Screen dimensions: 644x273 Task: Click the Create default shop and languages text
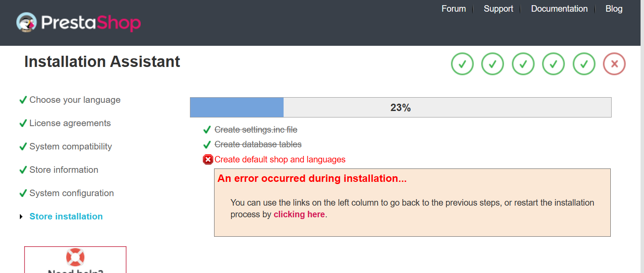click(280, 159)
